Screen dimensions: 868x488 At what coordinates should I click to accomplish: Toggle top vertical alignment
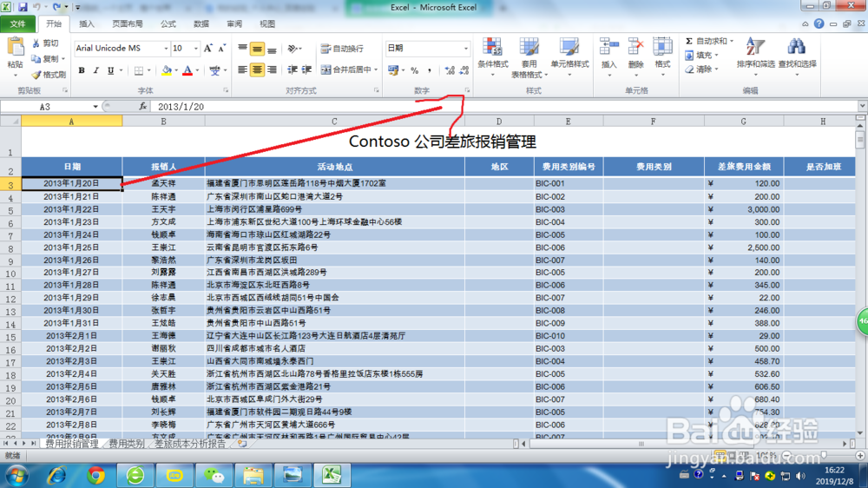242,49
